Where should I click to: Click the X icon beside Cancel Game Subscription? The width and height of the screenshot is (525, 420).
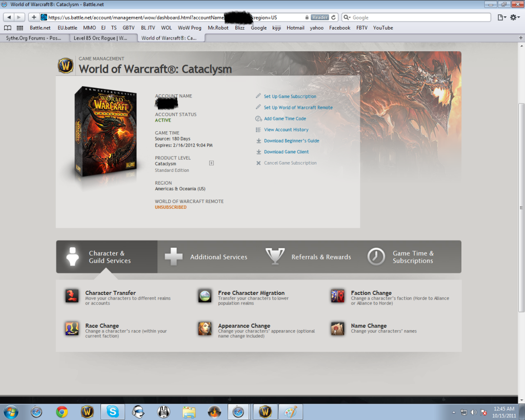click(x=258, y=163)
